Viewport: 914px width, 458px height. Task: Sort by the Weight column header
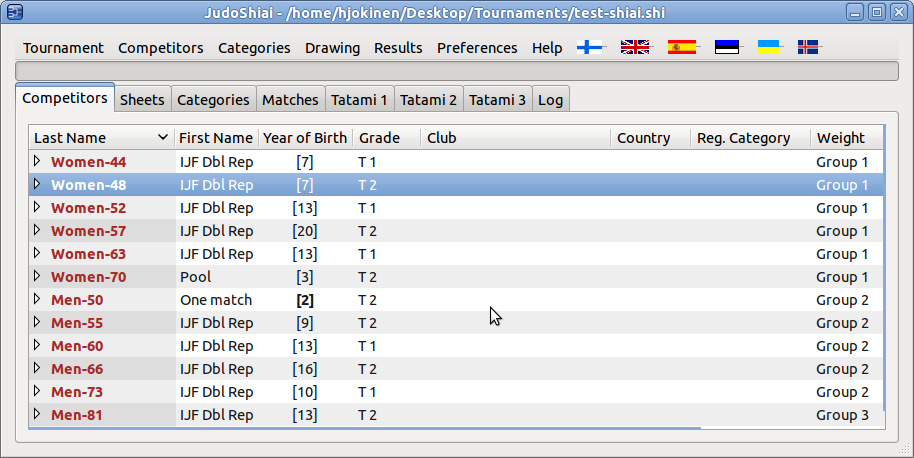tap(841, 138)
